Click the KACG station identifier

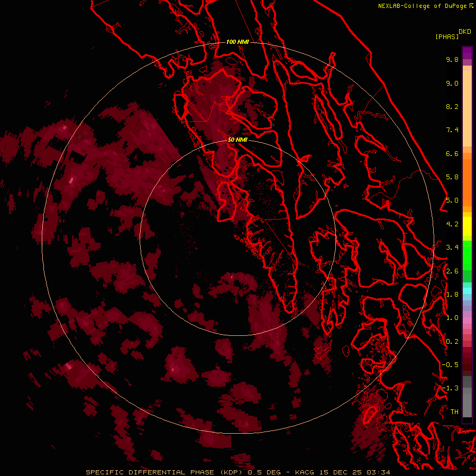(x=305, y=472)
